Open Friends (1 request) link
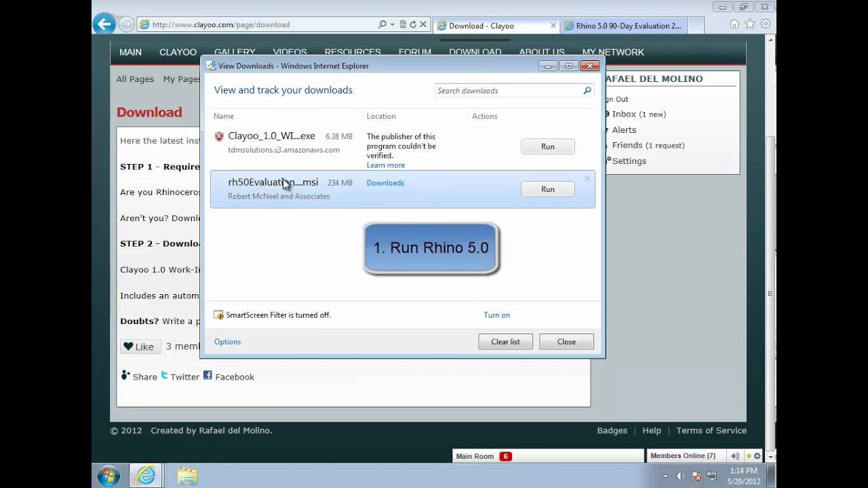The image size is (868, 488). tap(648, 146)
